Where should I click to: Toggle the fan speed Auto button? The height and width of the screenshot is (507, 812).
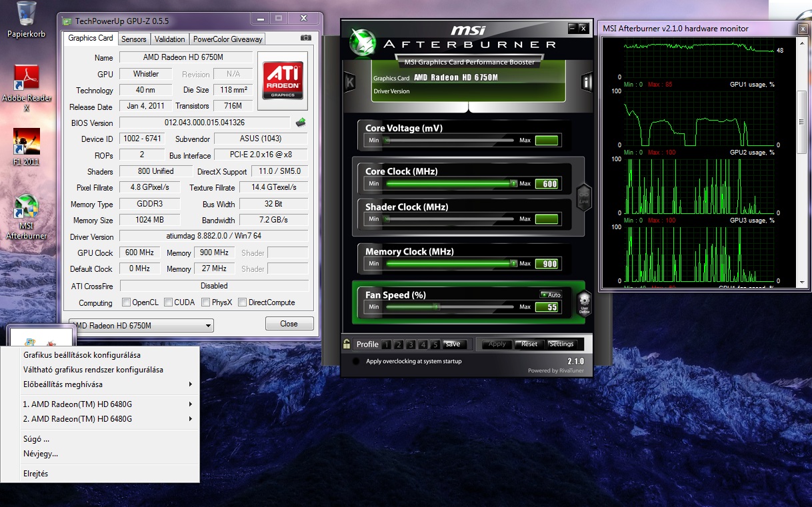pyautogui.click(x=551, y=294)
